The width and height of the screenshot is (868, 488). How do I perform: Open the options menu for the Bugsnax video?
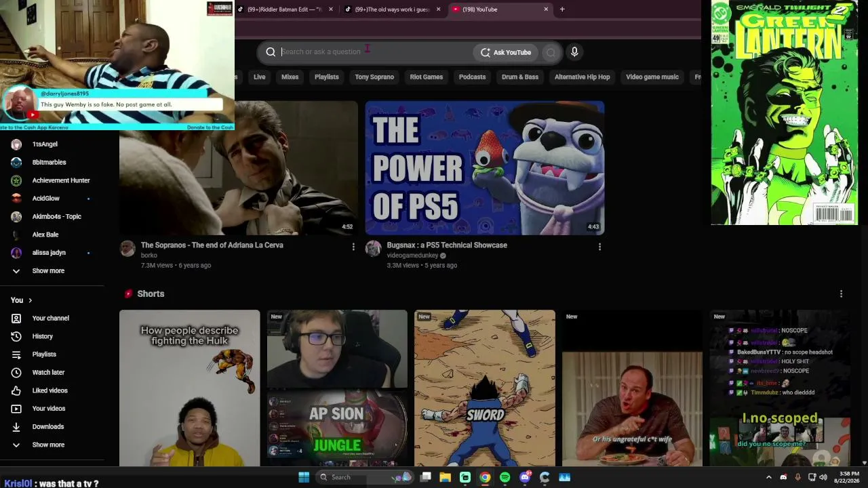click(599, 247)
